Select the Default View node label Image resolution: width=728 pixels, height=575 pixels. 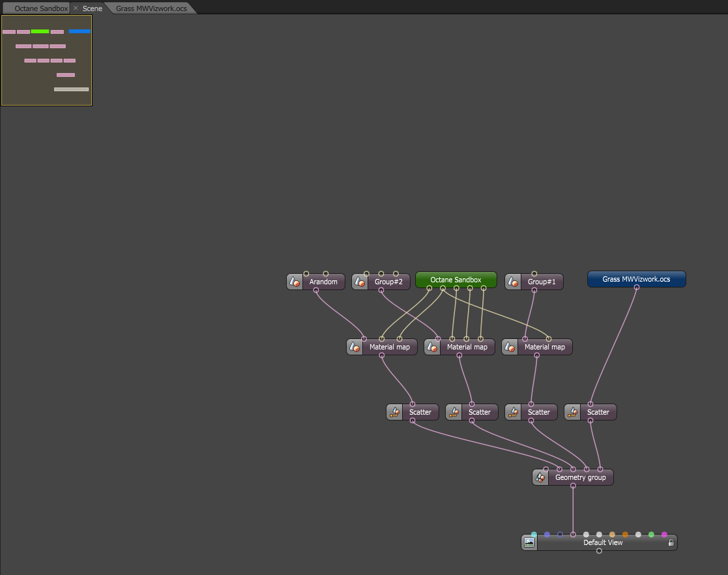603,542
